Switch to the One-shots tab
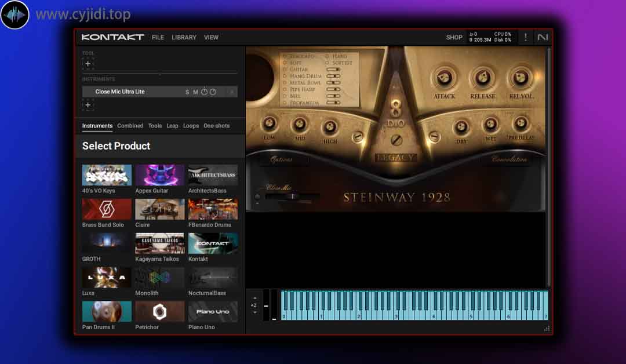This screenshot has height=364, width=626. (x=216, y=126)
